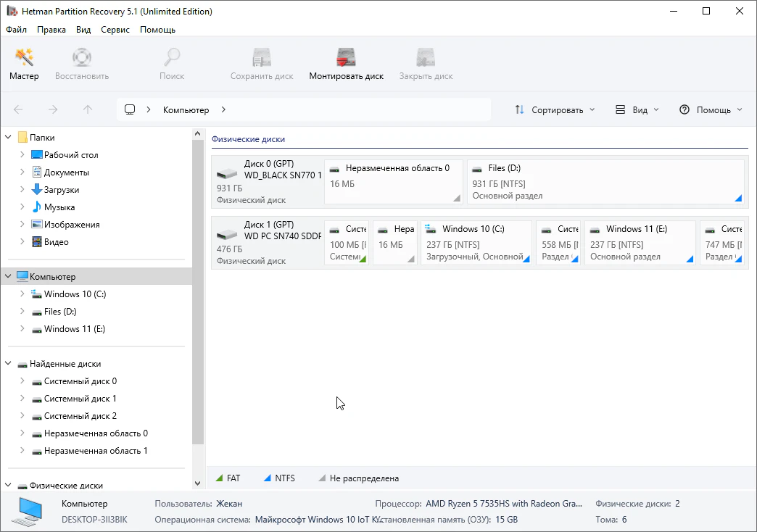Screen dimensions: 757x532
Task: Open the Сервис menu
Action: tap(115, 30)
